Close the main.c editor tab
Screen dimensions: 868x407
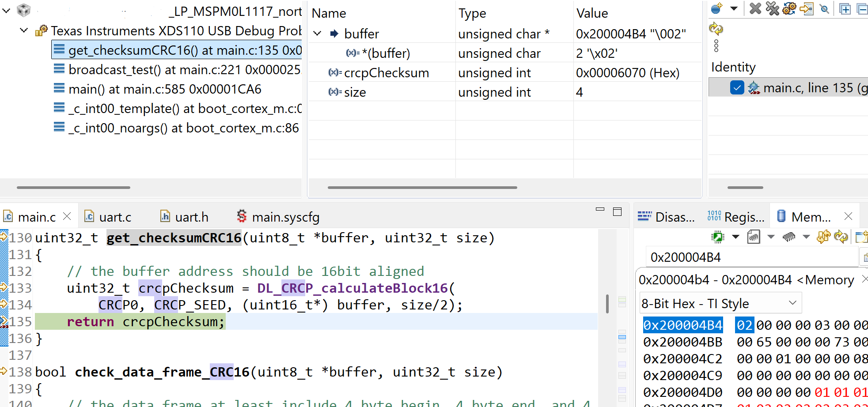(x=67, y=216)
